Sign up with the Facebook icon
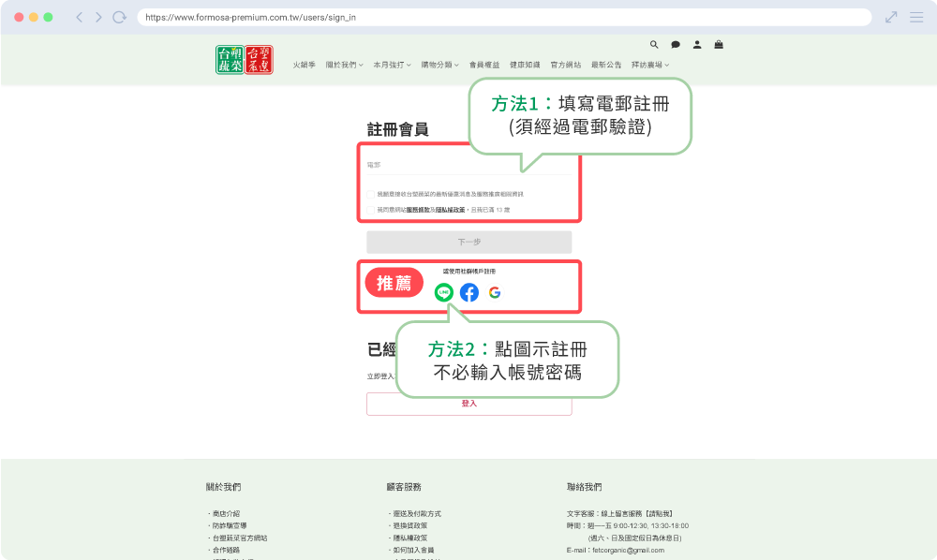 (468, 292)
